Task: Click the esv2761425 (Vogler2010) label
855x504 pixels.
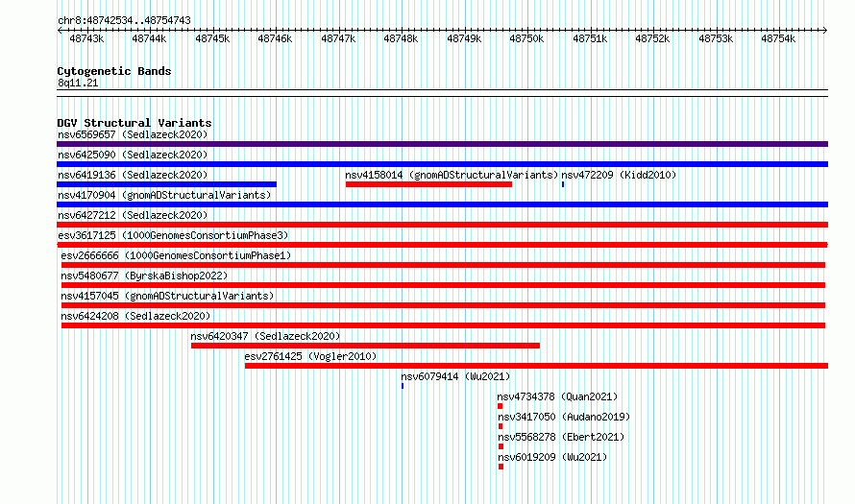Action: tap(311, 356)
